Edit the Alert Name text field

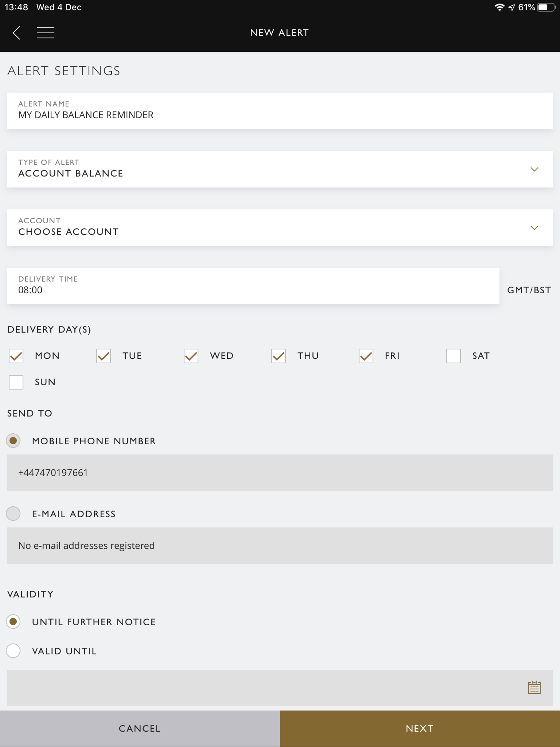pos(280,111)
